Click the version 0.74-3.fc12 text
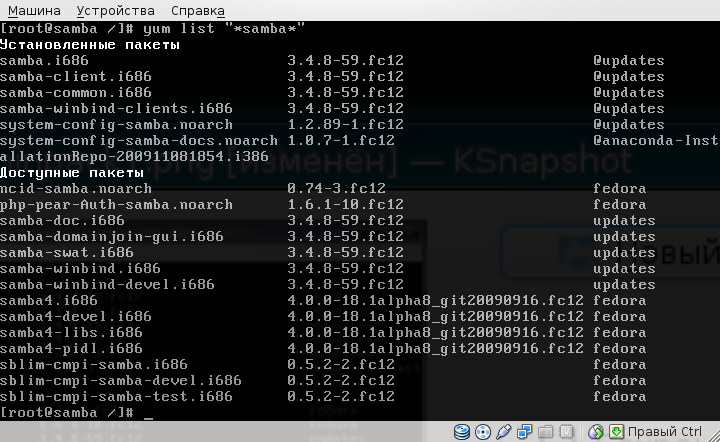720x442 pixels. tap(336, 189)
